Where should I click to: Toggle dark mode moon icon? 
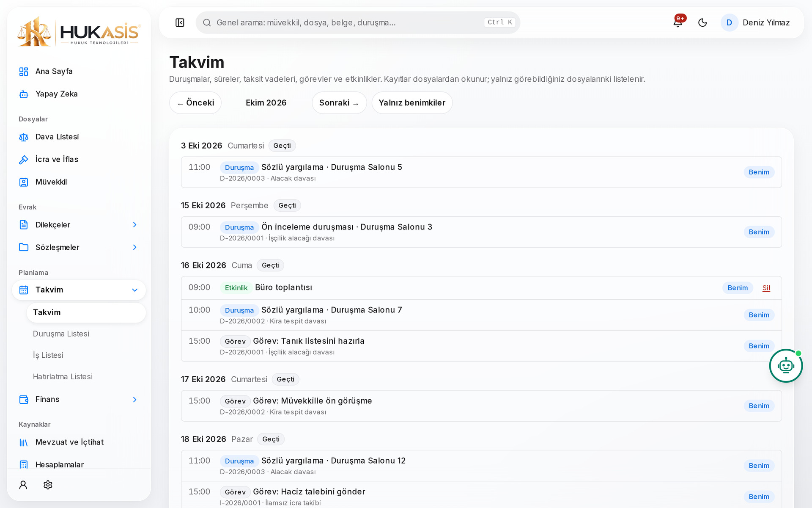pyautogui.click(x=702, y=22)
